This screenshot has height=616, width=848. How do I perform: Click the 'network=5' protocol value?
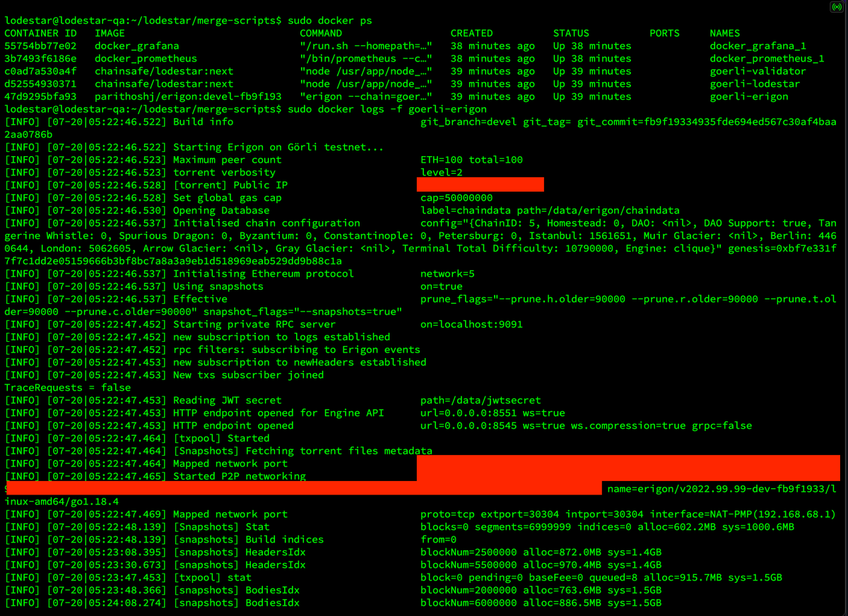tap(447, 275)
